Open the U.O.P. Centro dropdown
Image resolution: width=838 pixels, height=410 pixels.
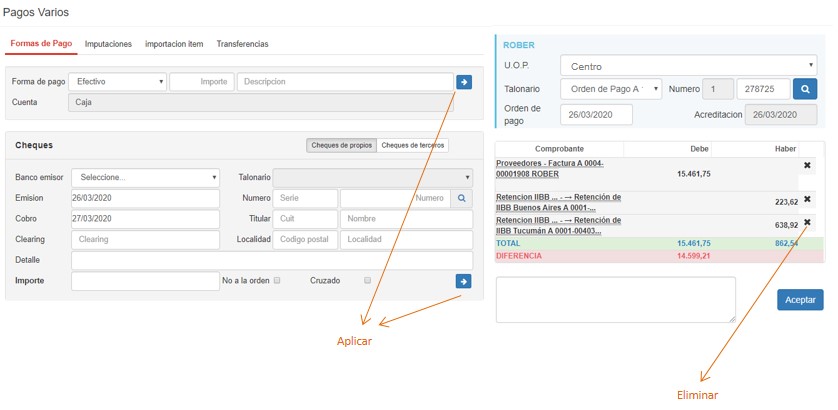[x=688, y=66]
